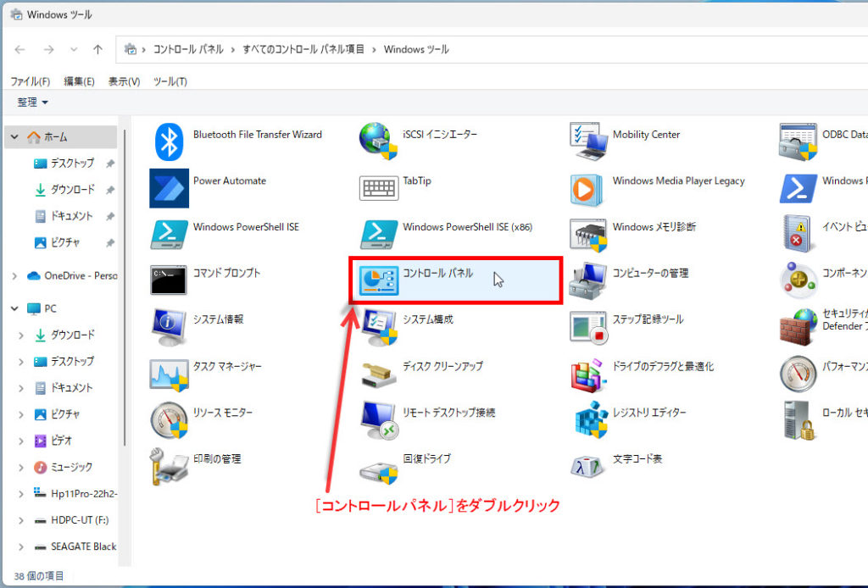868x588 pixels.
Task: Click すべてのコントロール パネル項目 in the address bar
Action: click(x=303, y=49)
